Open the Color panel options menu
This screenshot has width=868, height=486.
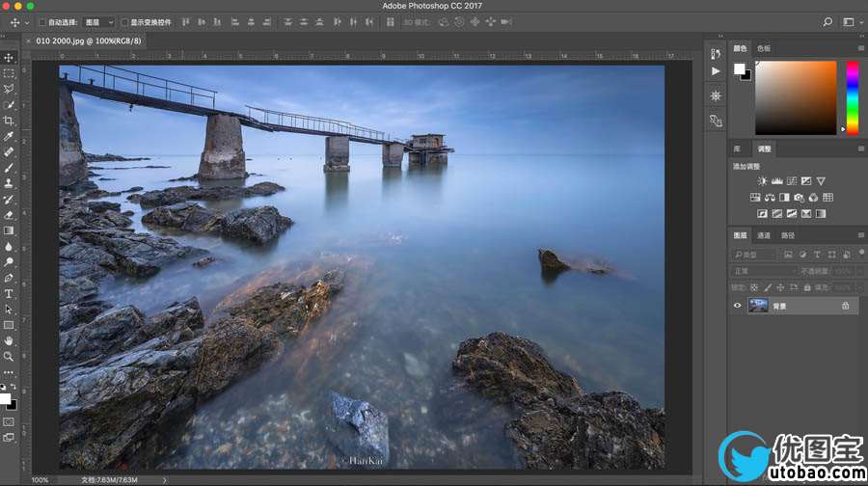(x=861, y=49)
